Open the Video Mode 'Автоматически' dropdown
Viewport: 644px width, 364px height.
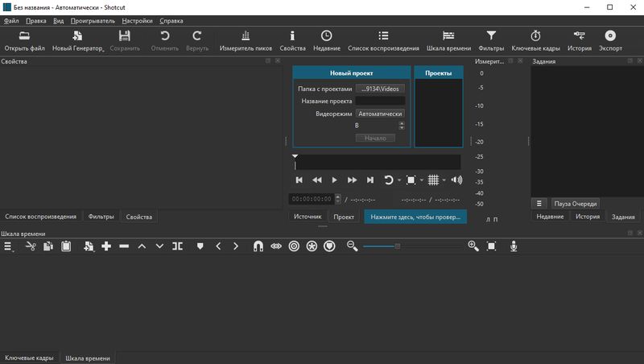click(380, 114)
